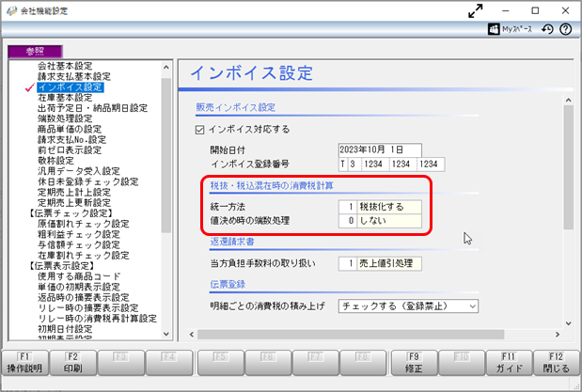The width and height of the screenshot is (582, 392).
Task: Select インボイス設定 in the list
Action: [x=71, y=87]
